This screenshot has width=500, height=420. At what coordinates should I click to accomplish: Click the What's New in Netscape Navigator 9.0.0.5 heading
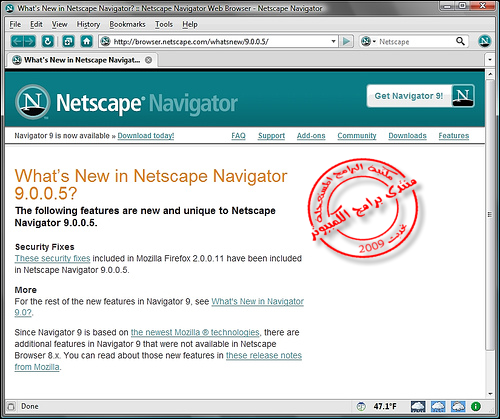tap(151, 184)
